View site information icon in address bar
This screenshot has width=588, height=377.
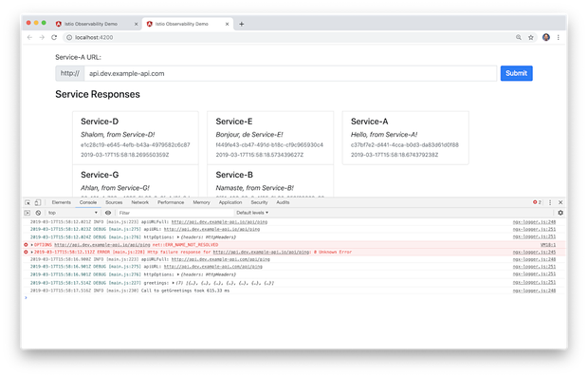pos(69,37)
